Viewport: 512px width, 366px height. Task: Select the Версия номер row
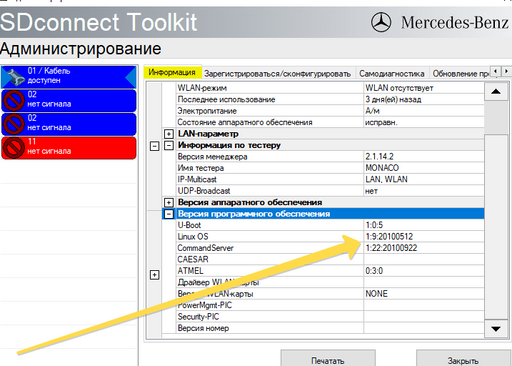tap(330, 328)
